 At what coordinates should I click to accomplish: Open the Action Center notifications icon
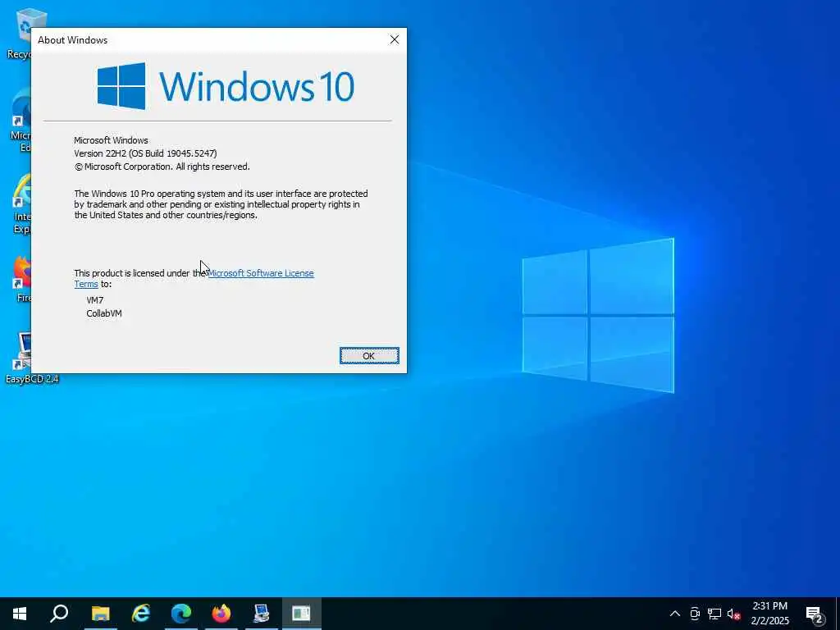pyautogui.click(x=815, y=614)
